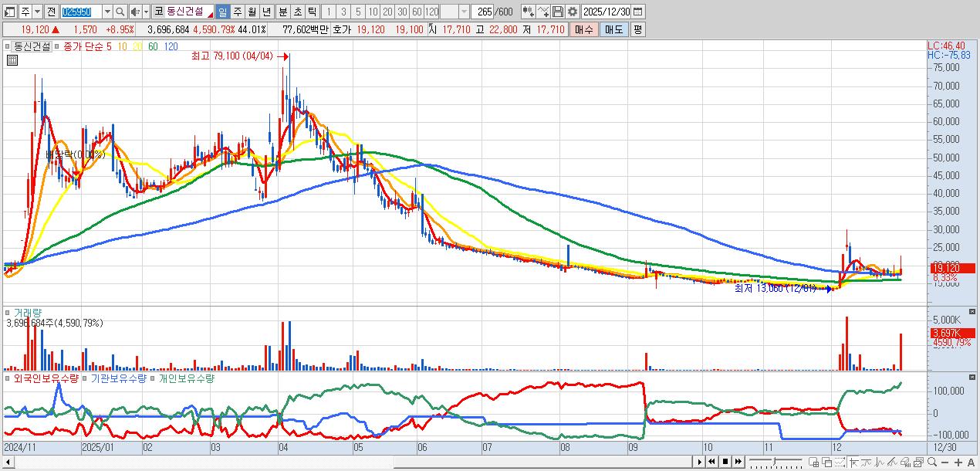Screen dimensions: 980x471
Task: Save chart settings with floppy icon
Action: coord(558,12)
